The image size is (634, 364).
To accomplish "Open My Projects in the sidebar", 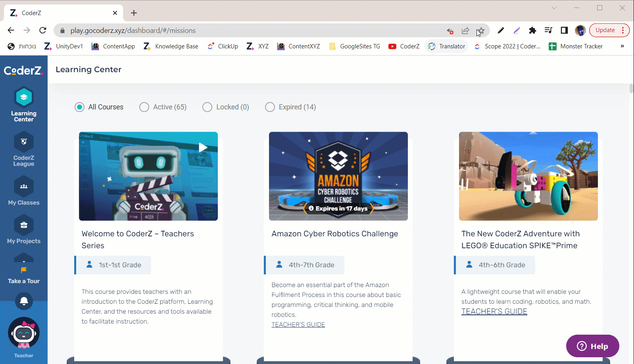I will tap(24, 230).
